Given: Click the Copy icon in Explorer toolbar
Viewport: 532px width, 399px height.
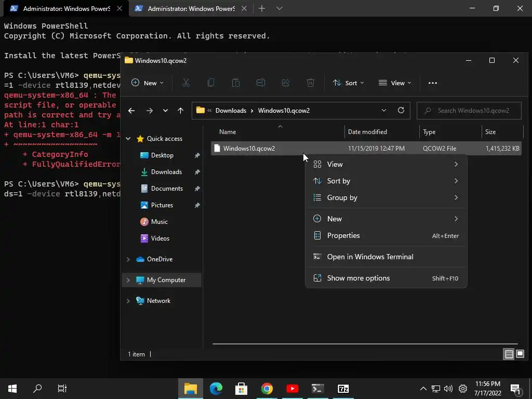Looking at the screenshot, I should pos(211,83).
